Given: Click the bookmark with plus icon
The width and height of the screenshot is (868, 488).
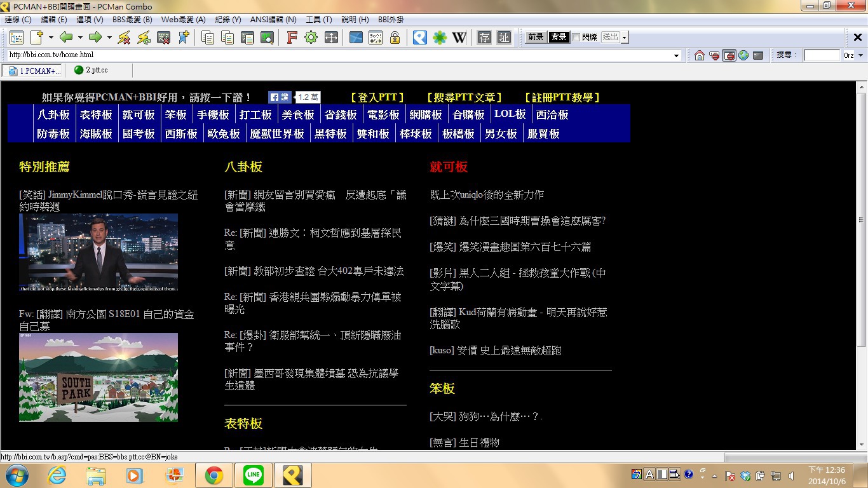Looking at the screenshot, I should point(183,37).
